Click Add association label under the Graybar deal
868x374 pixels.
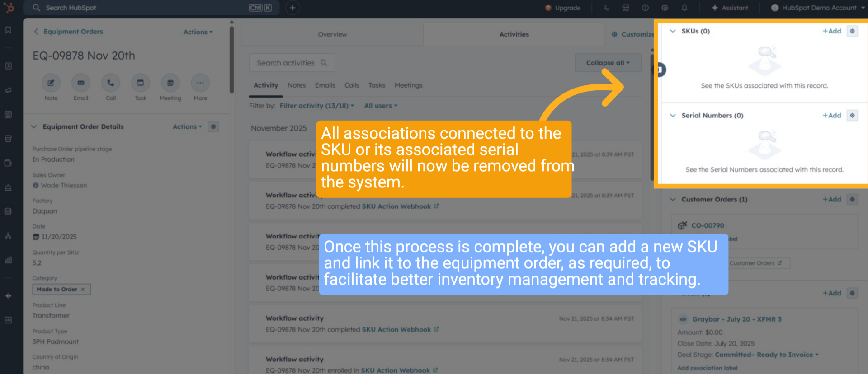[708, 368]
